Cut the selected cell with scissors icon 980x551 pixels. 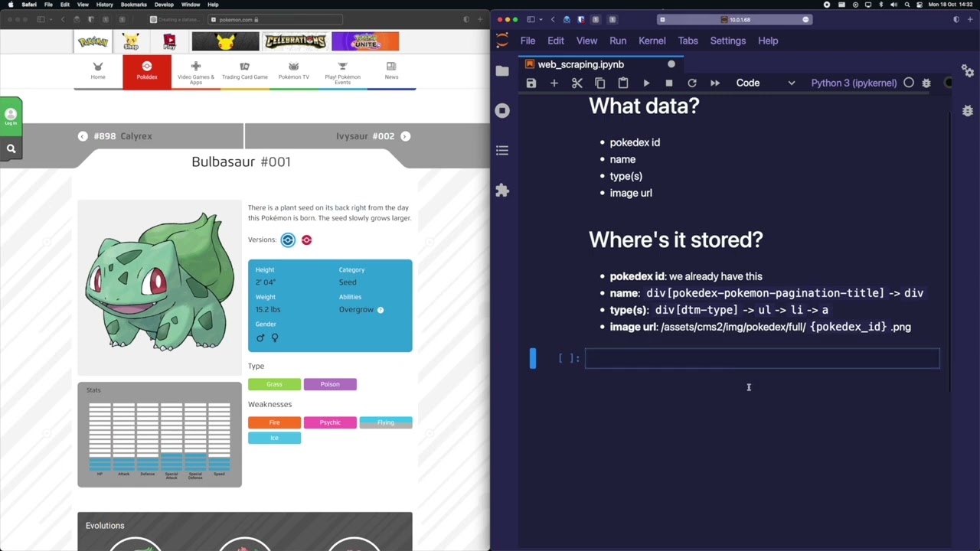pyautogui.click(x=577, y=83)
